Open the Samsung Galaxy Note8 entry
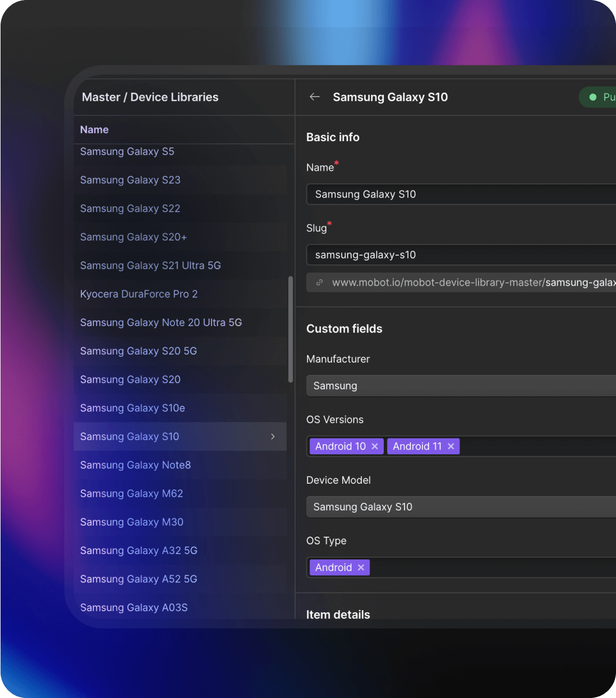Screen dimensions: 616x698 click(x=180, y=465)
